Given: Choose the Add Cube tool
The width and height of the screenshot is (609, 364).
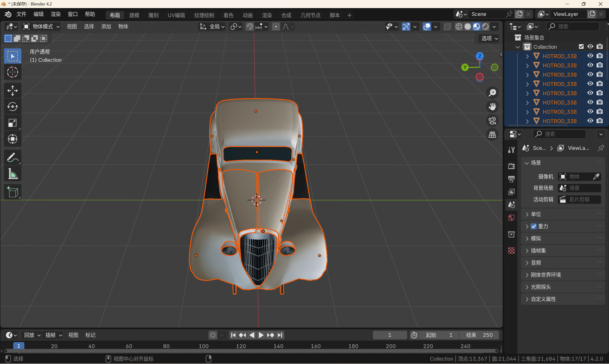Looking at the screenshot, I should [12, 192].
